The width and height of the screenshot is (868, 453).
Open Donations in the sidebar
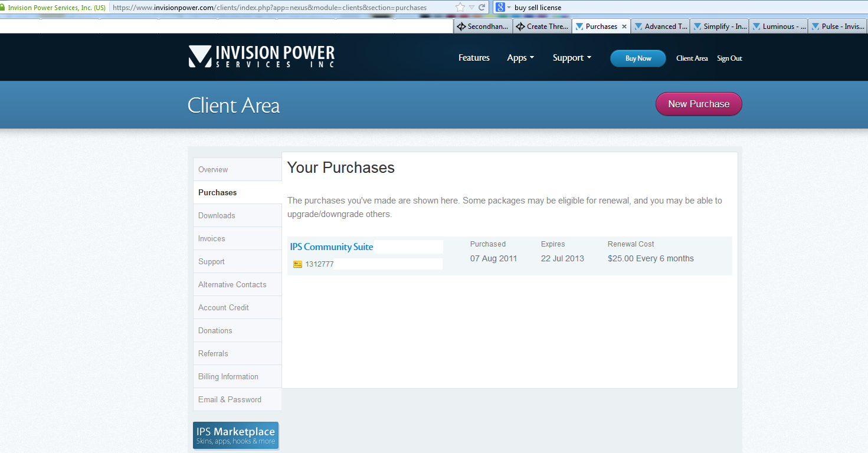click(237, 330)
